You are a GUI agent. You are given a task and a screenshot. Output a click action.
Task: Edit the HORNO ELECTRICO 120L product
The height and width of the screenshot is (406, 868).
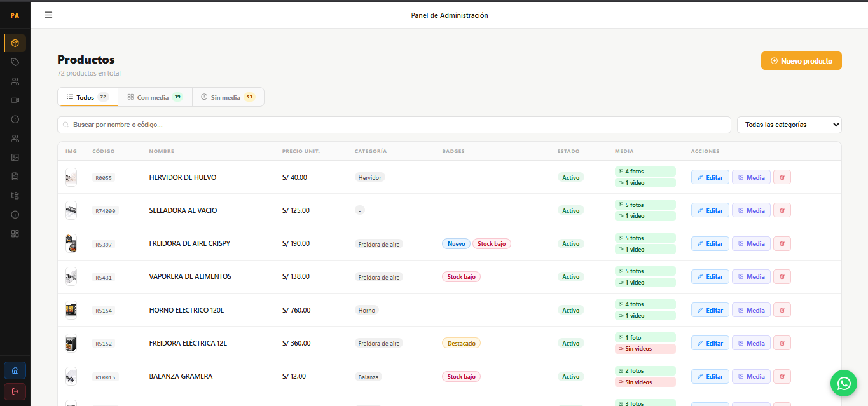710,310
